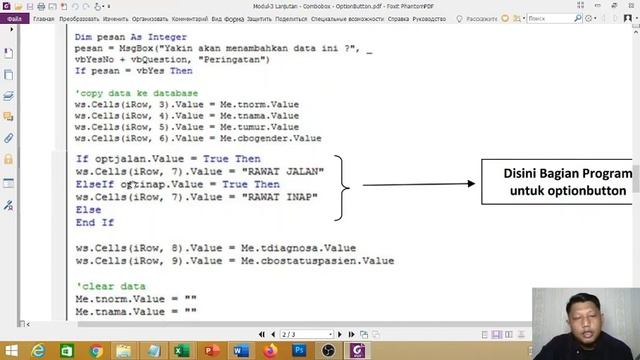Click the comment "'copy data ke database"
Viewport: 640px width, 360px height.
136,93
